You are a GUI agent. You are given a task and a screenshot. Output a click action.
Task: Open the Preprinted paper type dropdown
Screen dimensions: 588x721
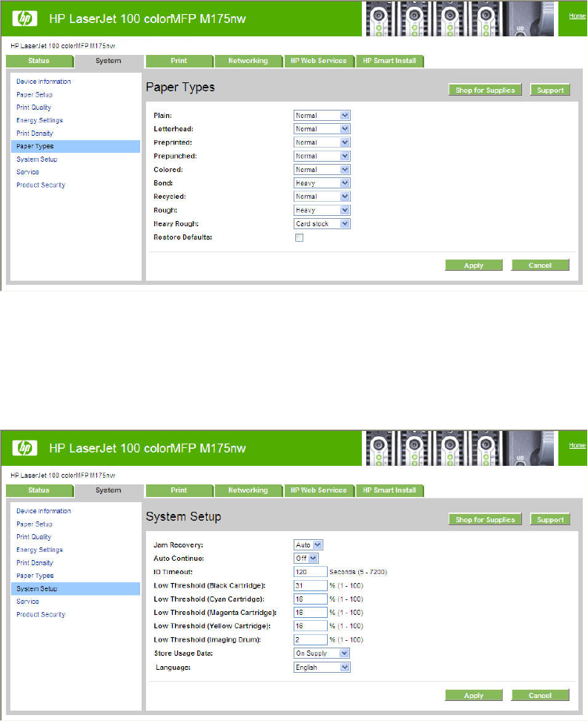pos(322,142)
